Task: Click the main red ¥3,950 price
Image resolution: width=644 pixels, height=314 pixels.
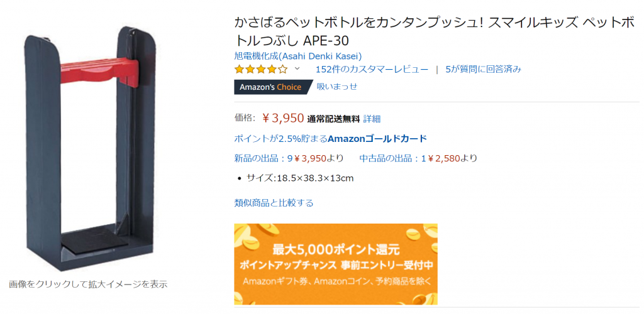Action: [283, 117]
